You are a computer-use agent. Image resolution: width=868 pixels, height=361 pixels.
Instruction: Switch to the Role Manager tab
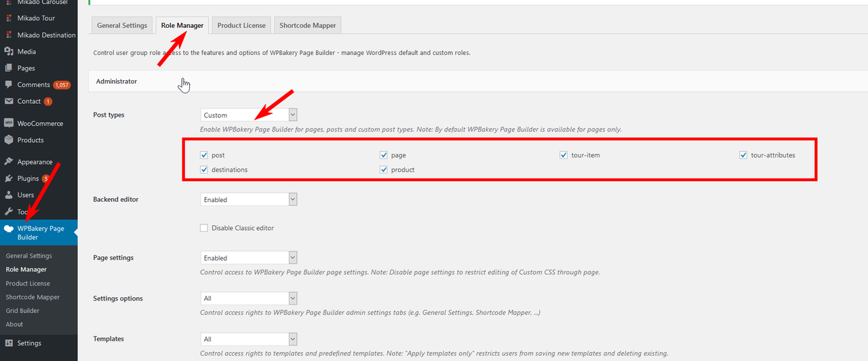coord(182,25)
